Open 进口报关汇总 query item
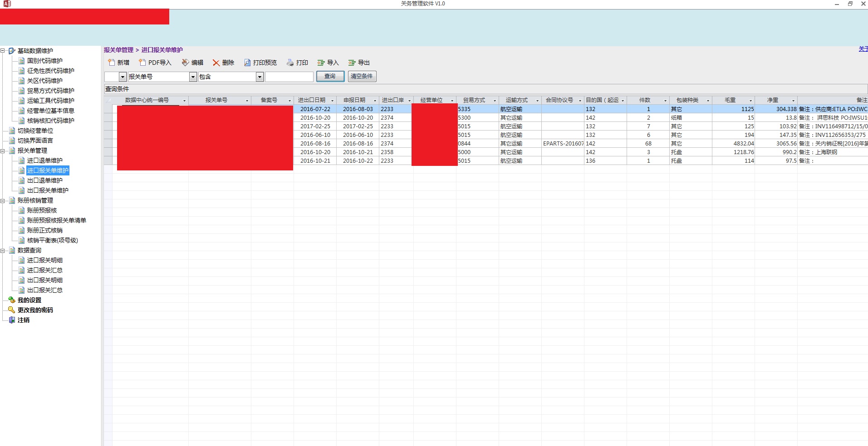The image size is (868, 446). [44, 270]
